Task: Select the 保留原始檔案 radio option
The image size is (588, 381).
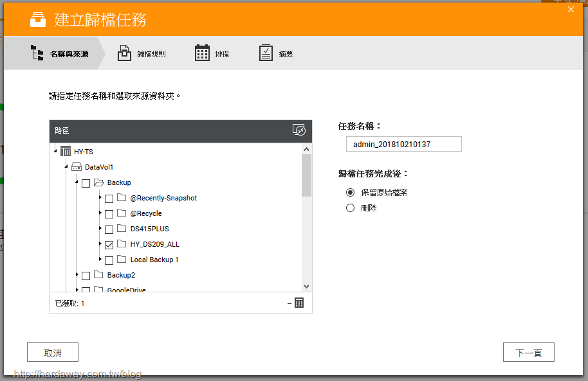Action: [x=350, y=193]
